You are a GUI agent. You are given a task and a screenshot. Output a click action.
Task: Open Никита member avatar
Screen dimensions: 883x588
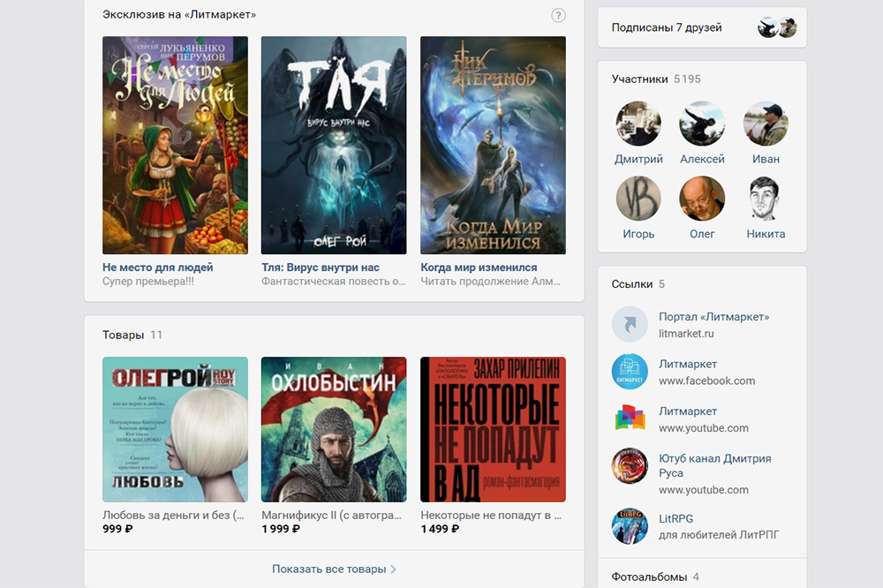766,199
